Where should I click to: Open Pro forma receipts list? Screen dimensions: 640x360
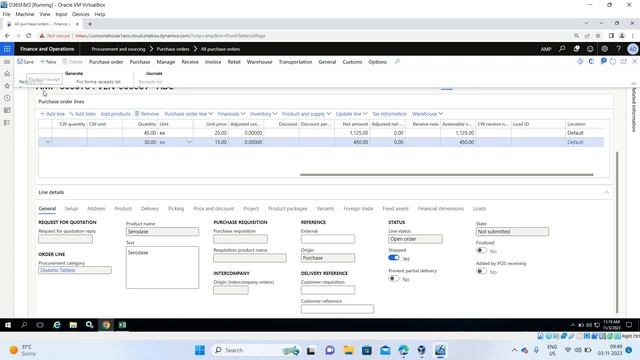98,82
